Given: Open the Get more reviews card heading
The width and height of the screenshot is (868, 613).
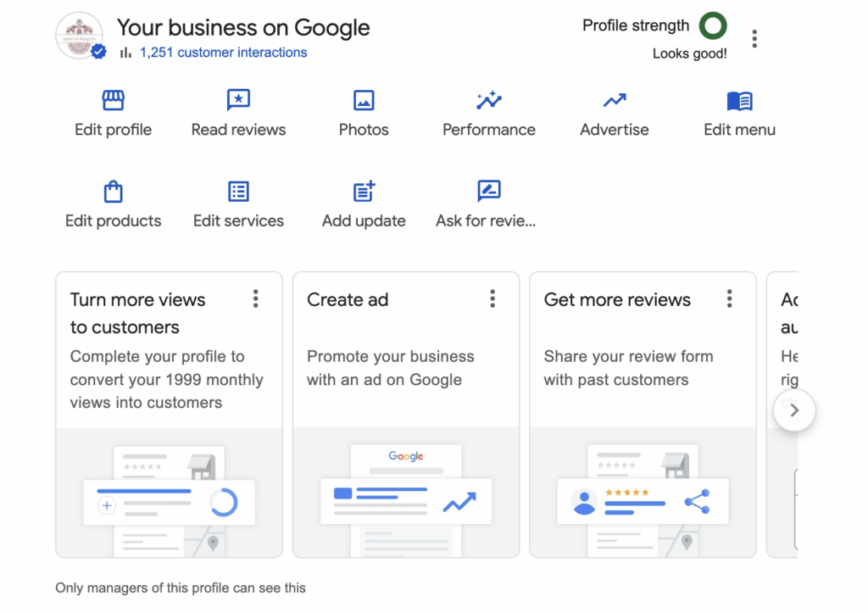Looking at the screenshot, I should click(617, 299).
